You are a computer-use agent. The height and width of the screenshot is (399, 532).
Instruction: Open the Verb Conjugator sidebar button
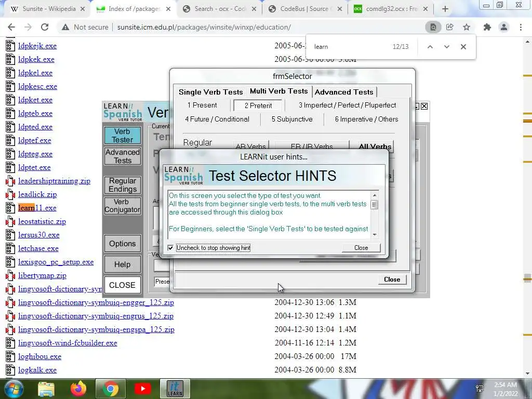[x=123, y=206]
